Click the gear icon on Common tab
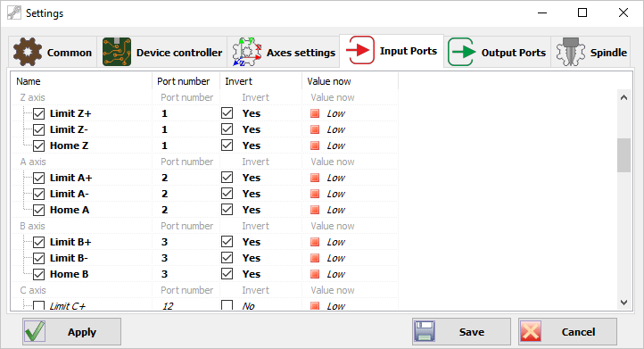Viewport: 644px width, 349px height. pos(28,52)
